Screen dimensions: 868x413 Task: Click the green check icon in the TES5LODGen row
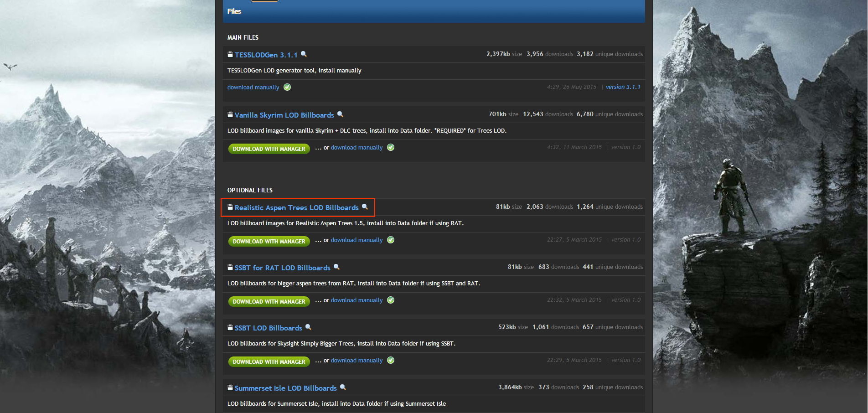pyautogui.click(x=287, y=87)
